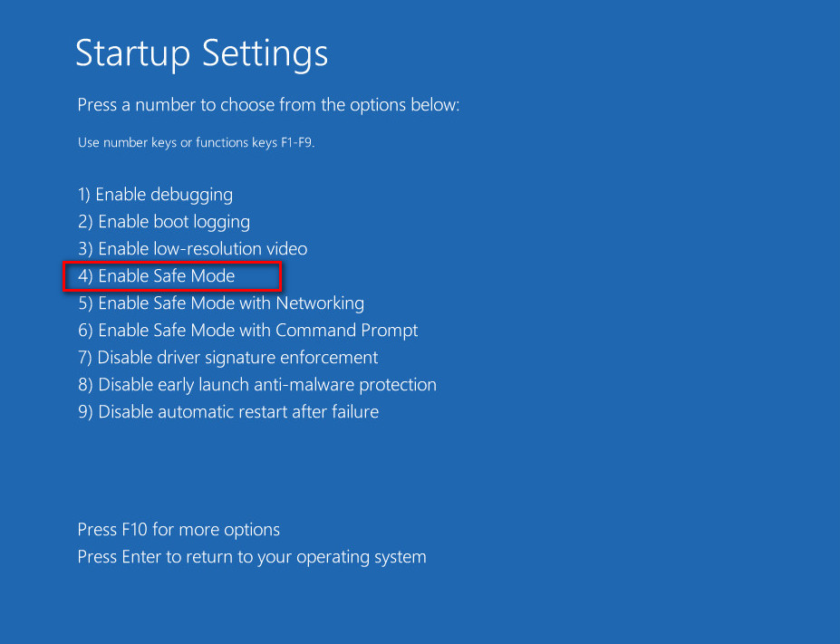
Task: Click Press Enter to return to operating system
Action: pyautogui.click(x=252, y=557)
